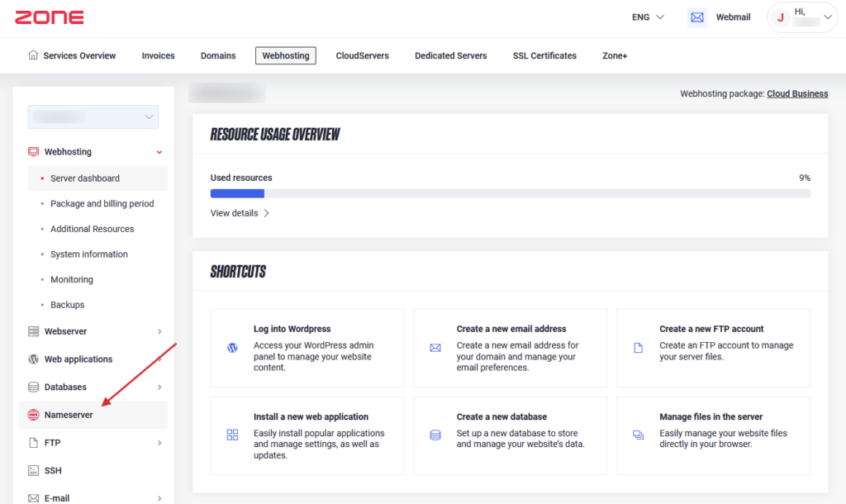Switch to the Domains tab
This screenshot has height=504, width=846.
click(x=218, y=55)
